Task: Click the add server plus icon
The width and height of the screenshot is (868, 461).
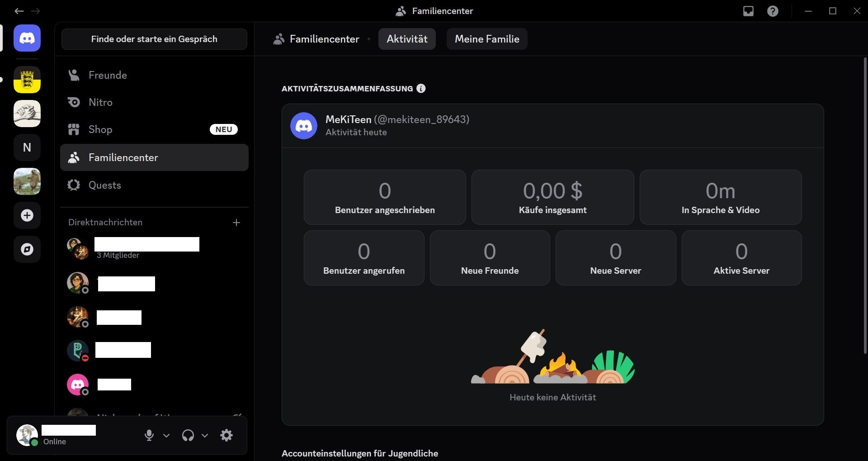Action: click(x=27, y=215)
